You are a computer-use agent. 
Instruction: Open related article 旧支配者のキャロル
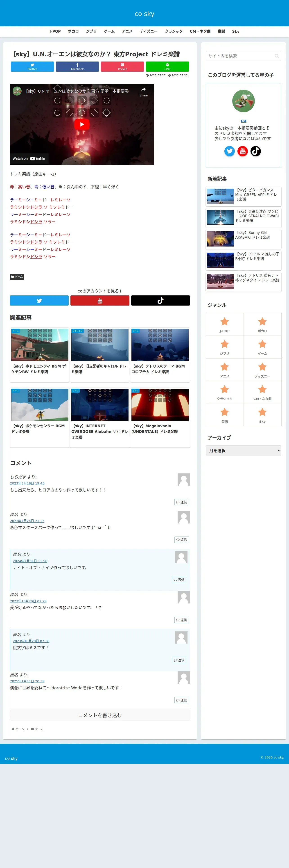pos(100,355)
